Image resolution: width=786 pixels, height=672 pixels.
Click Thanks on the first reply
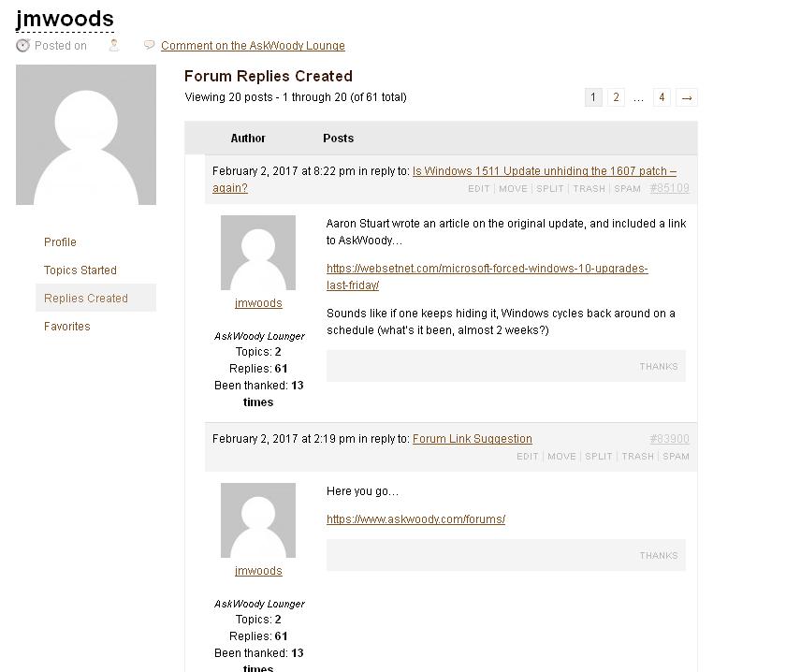tap(659, 367)
